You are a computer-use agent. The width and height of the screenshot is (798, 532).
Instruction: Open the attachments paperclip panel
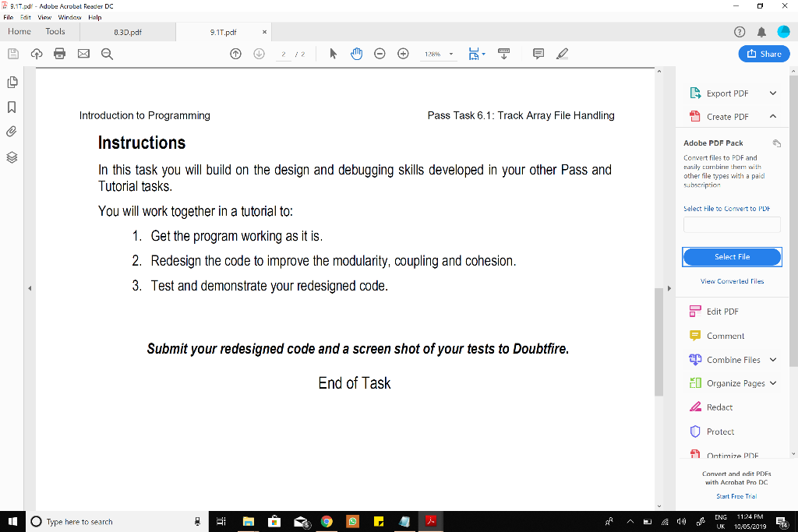[x=12, y=132]
